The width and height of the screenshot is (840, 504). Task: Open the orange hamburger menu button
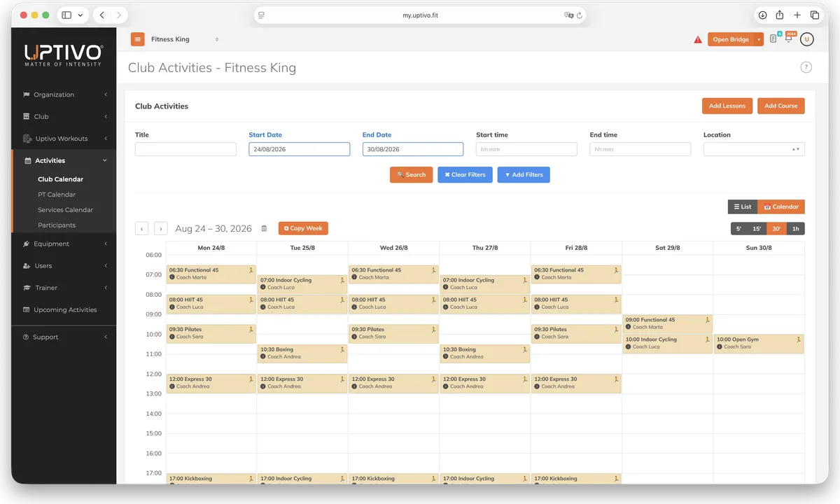(137, 39)
